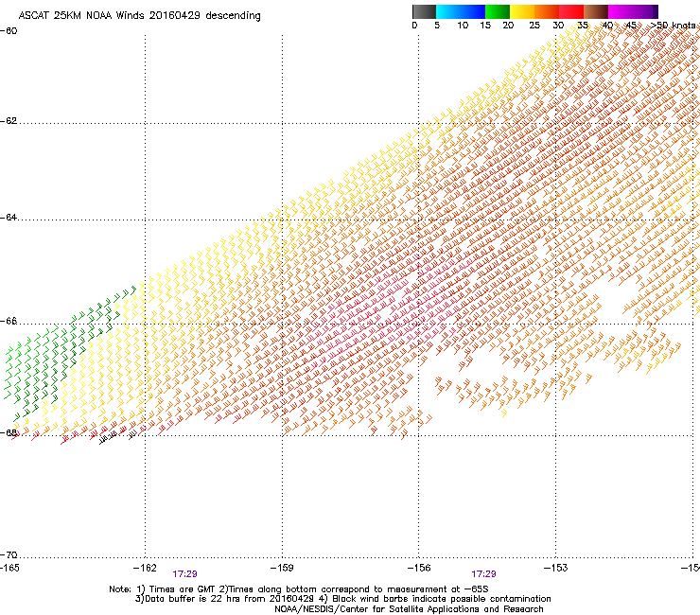The height and width of the screenshot is (615, 700).
Task: Click the legend label "25"
Action: click(534, 26)
